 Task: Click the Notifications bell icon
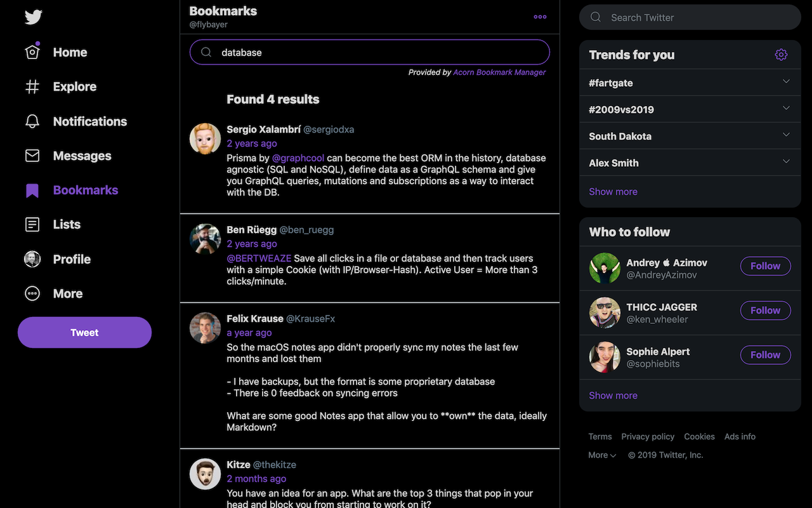pyautogui.click(x=32, y=121)
